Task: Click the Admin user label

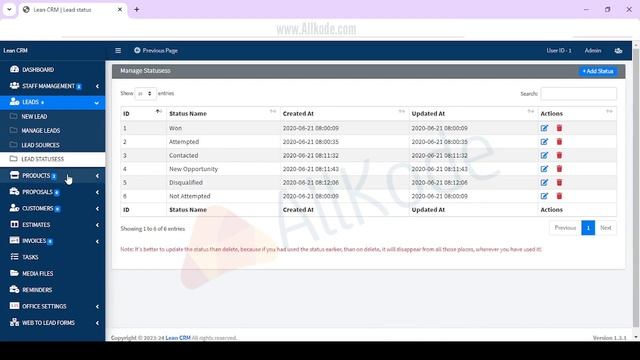Action: click(x=593, y=51)
